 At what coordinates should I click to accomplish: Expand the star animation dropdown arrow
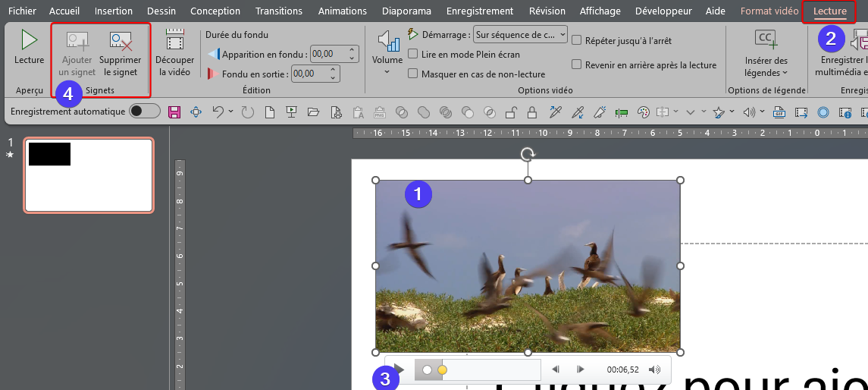[732, 112]
